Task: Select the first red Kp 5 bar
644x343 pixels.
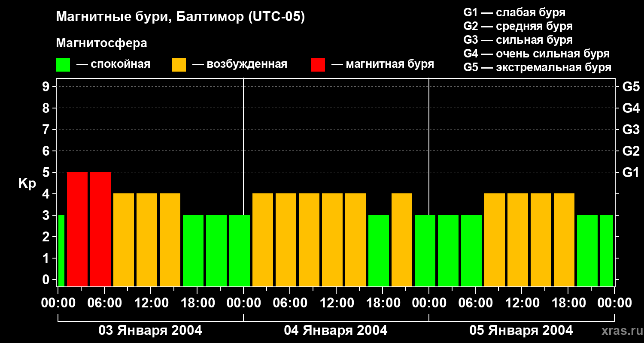Action: (x=77, y=229)
